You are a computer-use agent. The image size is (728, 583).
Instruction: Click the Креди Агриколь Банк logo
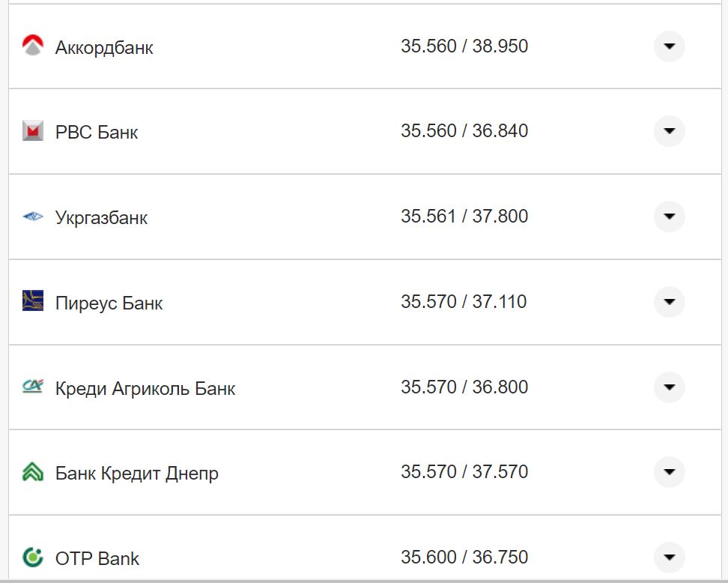[x=33, y=387]
